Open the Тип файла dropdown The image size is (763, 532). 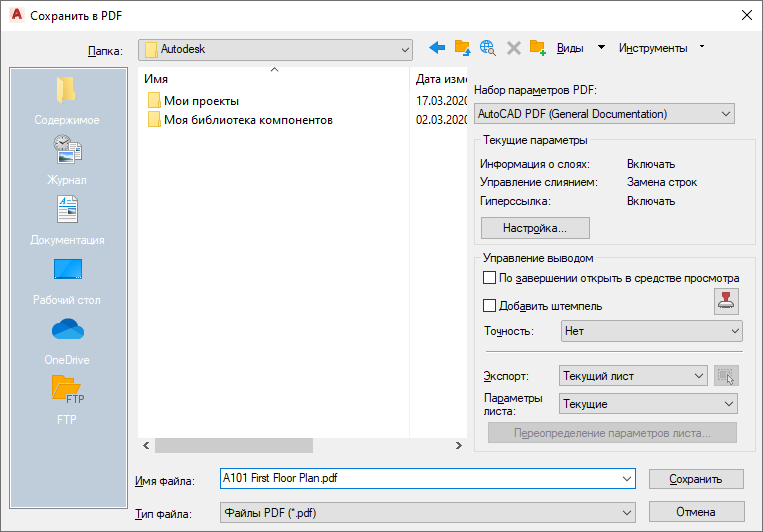coord(428,513)
